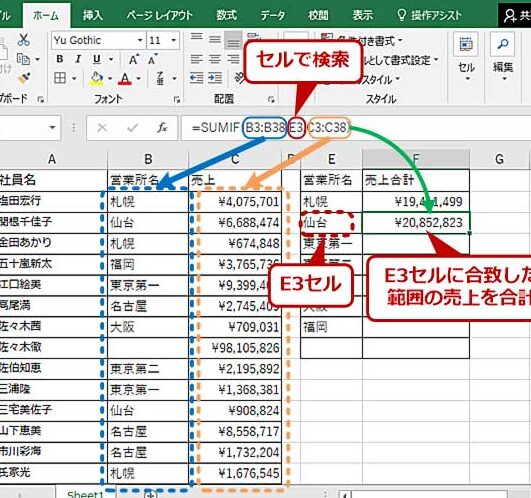The width and height of the screenshot is (531, 498).
Task: Click top align icon
Action: click(x=197, y=38)
